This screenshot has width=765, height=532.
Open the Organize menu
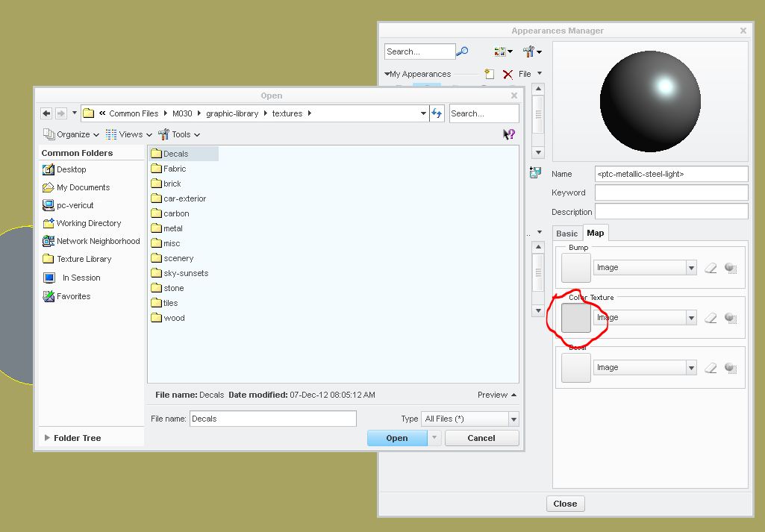pos(71,134)
